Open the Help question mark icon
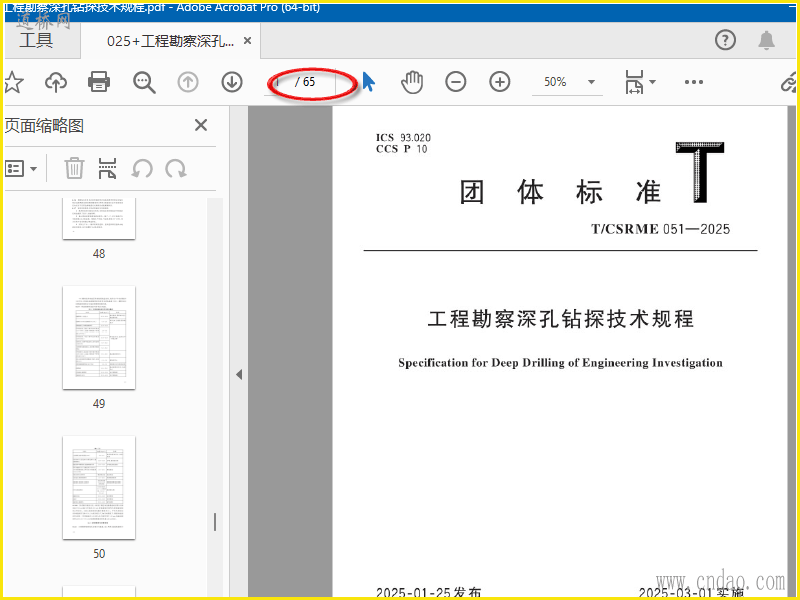The height and width of the screenshot is (600, 800). tap(725, 40)
